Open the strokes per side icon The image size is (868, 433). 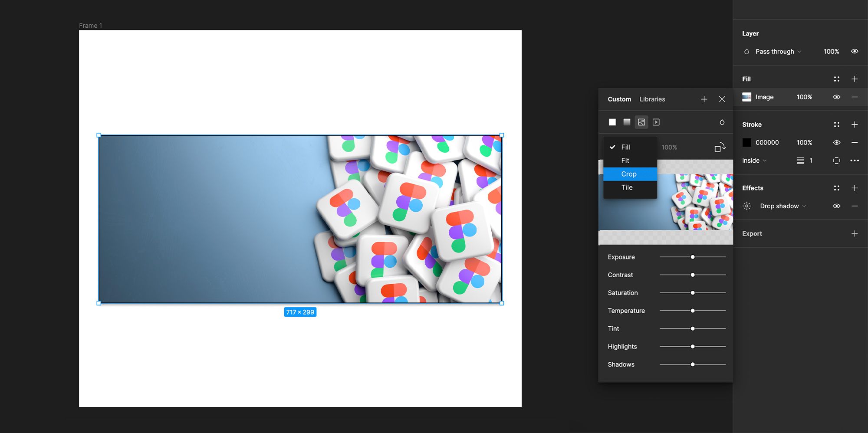pyautogui.click(x=837, y=161)
